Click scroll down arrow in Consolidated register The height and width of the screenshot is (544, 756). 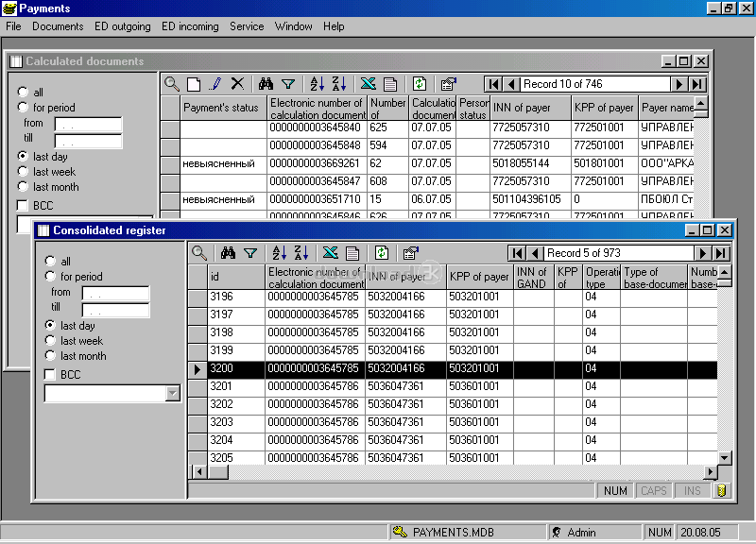tap(724, 457)
